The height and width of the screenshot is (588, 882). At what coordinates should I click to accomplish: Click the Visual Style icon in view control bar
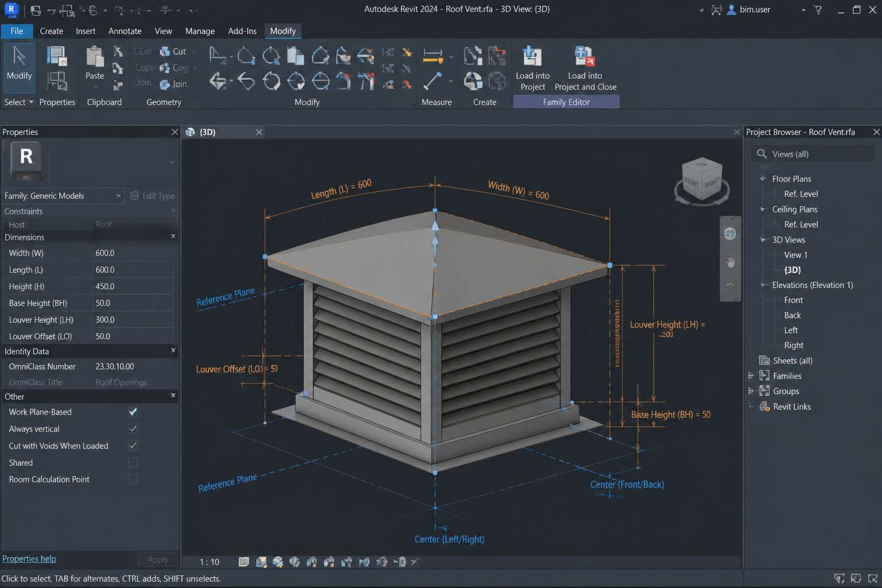coord(261,562)
